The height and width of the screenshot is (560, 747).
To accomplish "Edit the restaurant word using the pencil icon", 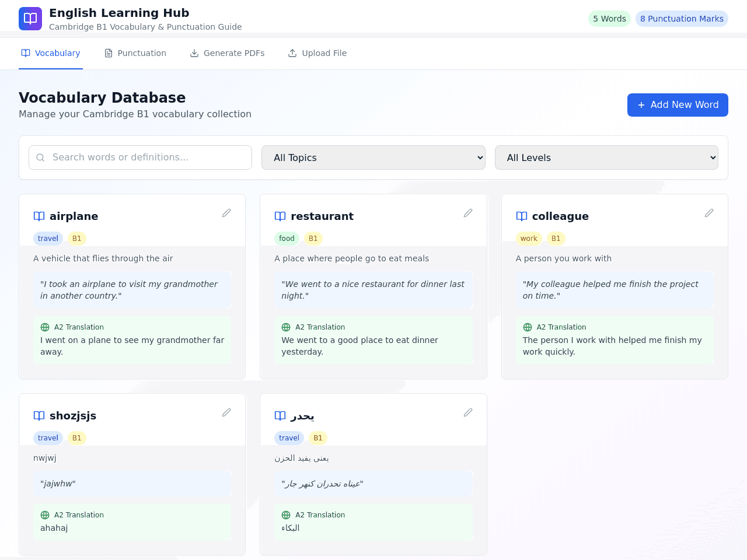I will point(468,213).
